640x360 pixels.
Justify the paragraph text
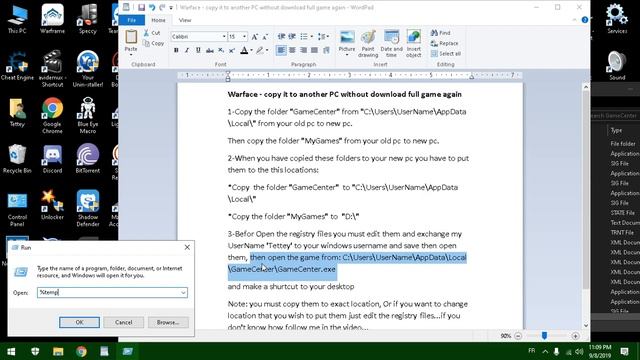pos(314,50)
